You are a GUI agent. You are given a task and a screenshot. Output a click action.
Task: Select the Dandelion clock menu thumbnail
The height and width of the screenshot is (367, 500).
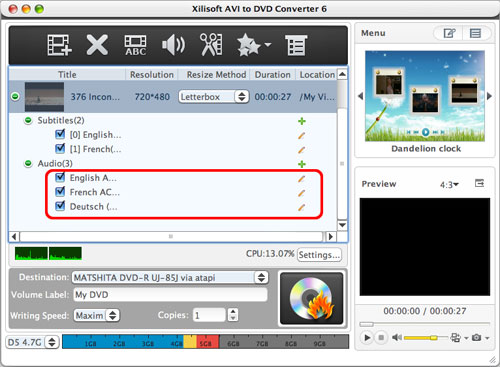pos(425,96)
